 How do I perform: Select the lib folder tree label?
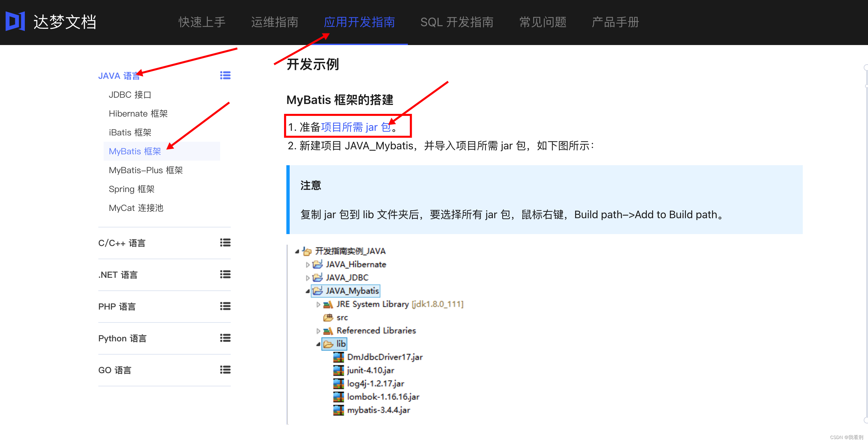tap(341, 344)
